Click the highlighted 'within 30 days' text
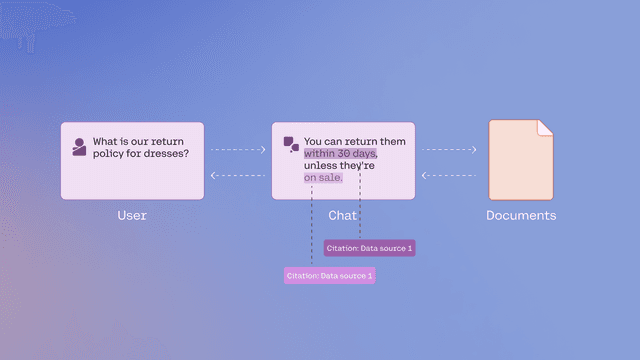 pos(340,153)
